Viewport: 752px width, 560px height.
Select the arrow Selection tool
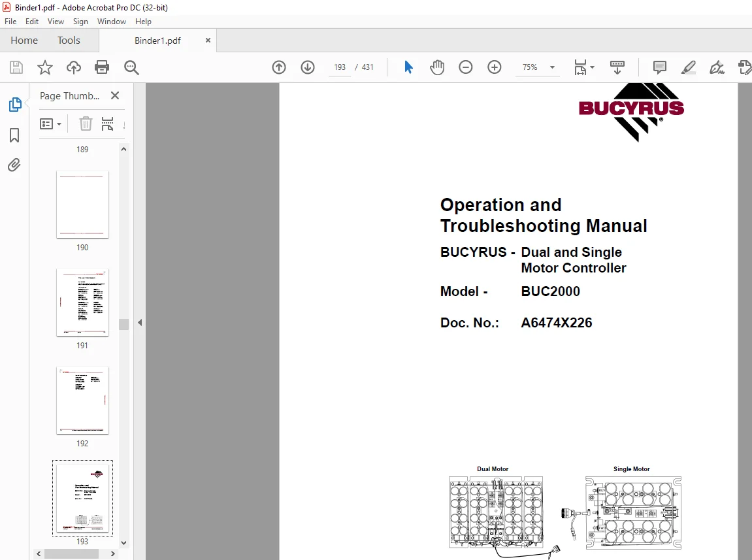pos(408,67)
